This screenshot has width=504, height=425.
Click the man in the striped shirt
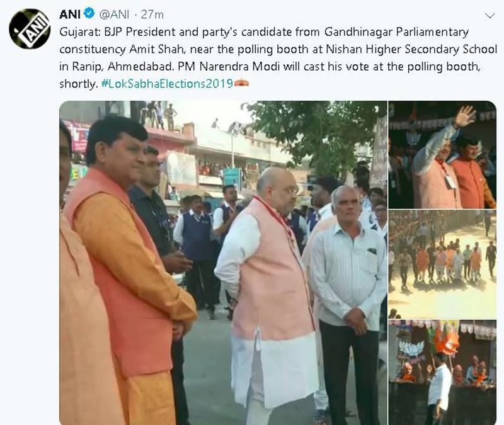349,289
